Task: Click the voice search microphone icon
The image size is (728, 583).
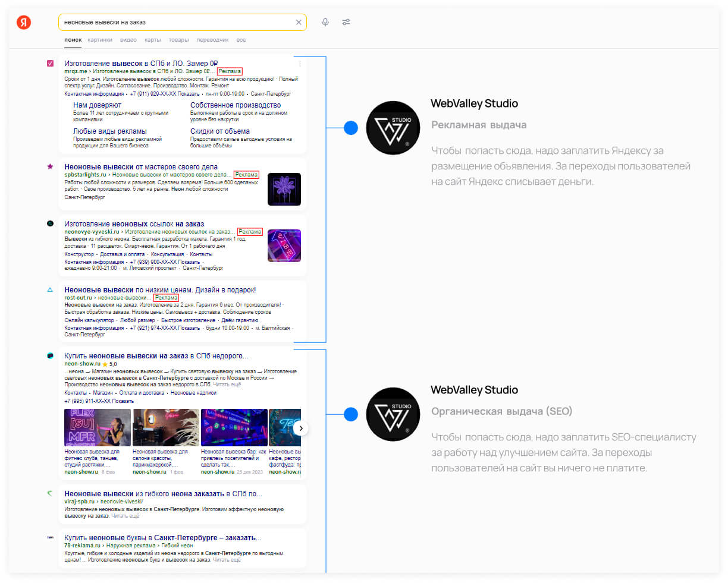Action: point(325,21)
